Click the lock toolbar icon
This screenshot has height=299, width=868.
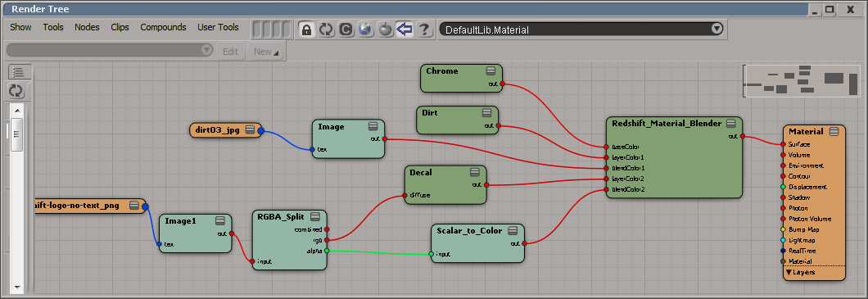pos(306,29)
